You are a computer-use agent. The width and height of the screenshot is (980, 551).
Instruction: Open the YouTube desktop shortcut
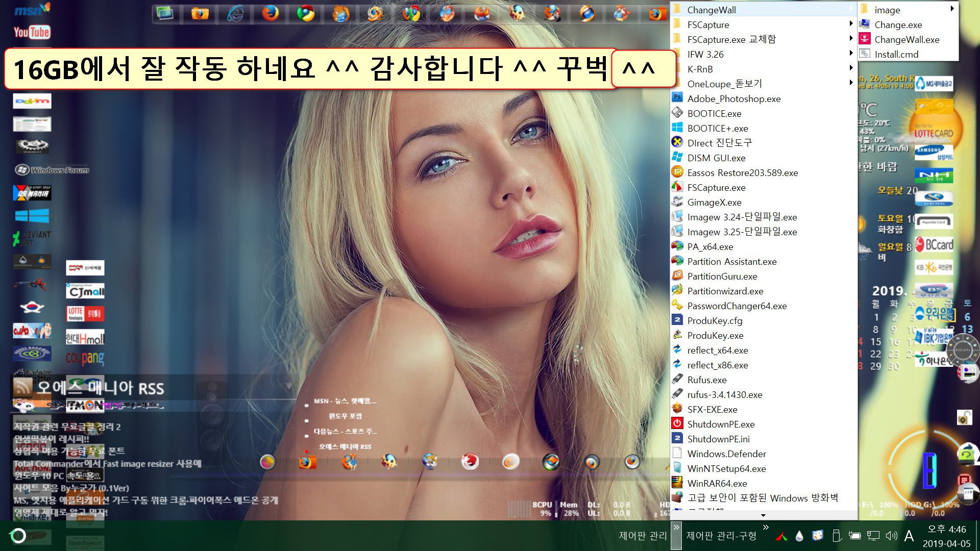pos(32,32)
